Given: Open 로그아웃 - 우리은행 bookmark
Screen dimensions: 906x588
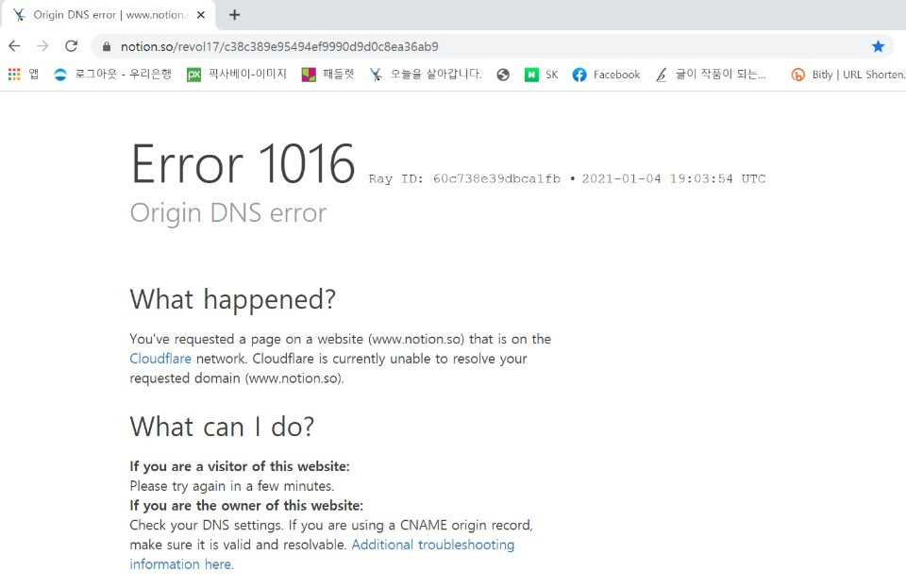Looking at the screenshot, I should click(x=112, y=75).
